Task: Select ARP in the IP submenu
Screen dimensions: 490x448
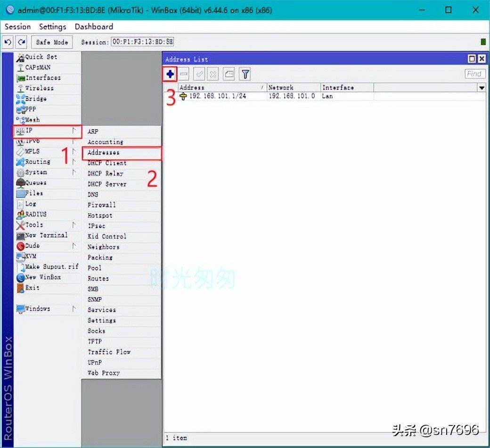Action: 122,132
